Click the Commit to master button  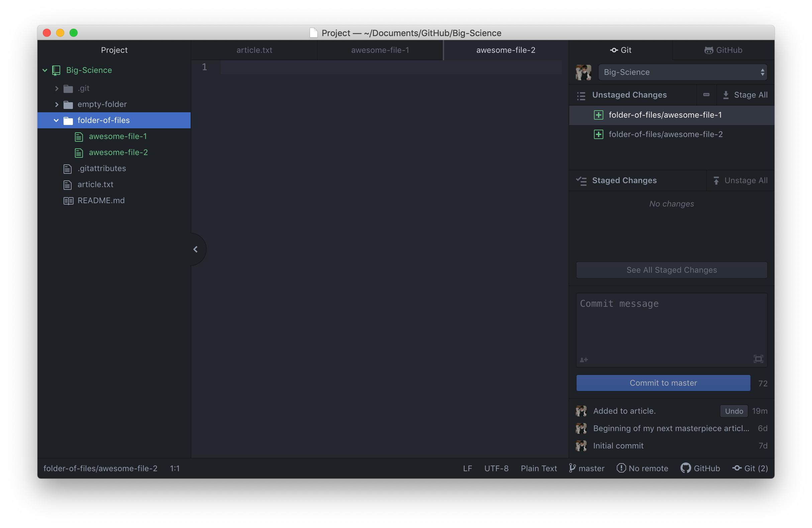coord(664,383)
